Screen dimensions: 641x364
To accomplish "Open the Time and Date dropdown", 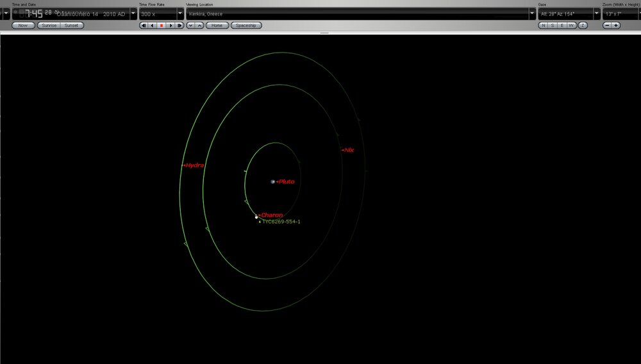I will (x=133, y=13).
